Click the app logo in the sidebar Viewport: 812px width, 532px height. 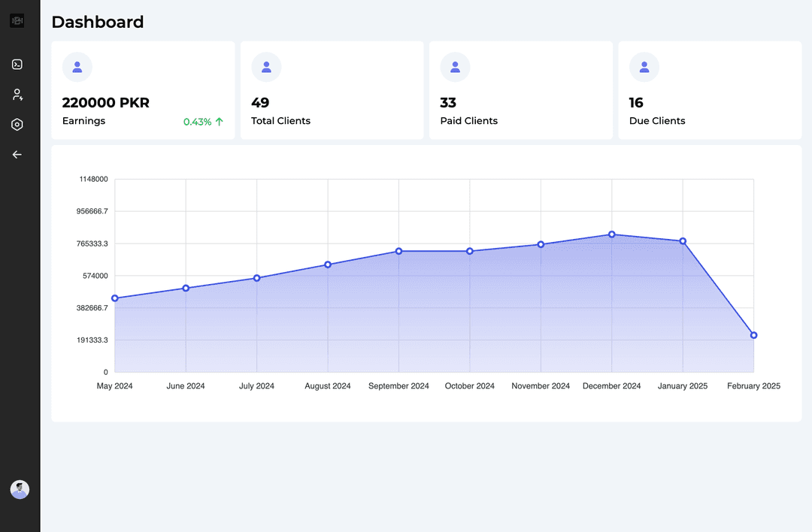[x=17, y=21]
